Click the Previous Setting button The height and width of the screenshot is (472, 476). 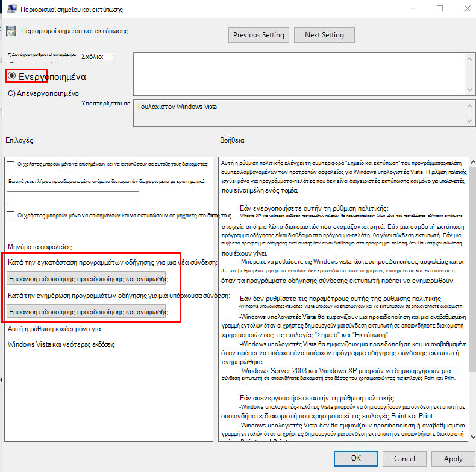[x=258, y=35]
